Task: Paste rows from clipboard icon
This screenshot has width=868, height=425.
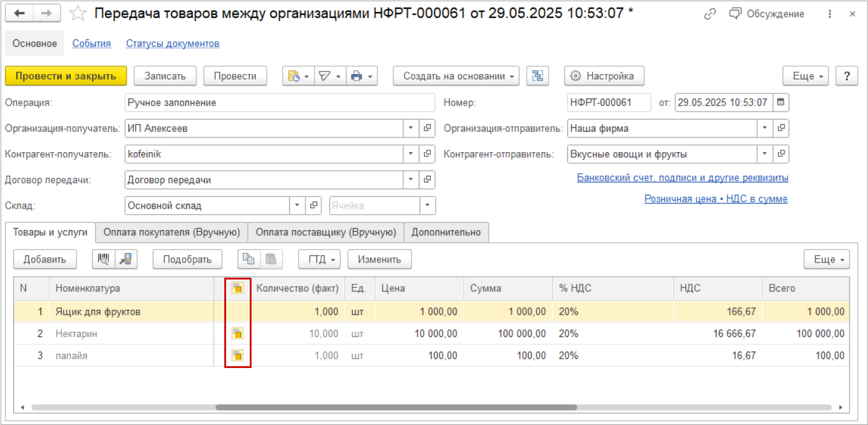Action: [x=272, y=259]
